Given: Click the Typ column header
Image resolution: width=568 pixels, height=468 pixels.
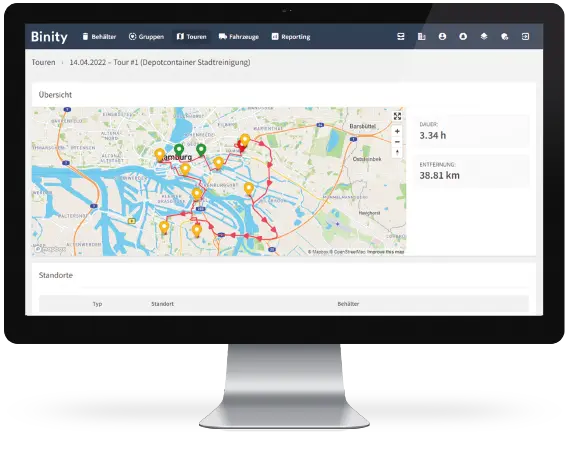Looking at the screenshot, I should (x=97, y=304).
